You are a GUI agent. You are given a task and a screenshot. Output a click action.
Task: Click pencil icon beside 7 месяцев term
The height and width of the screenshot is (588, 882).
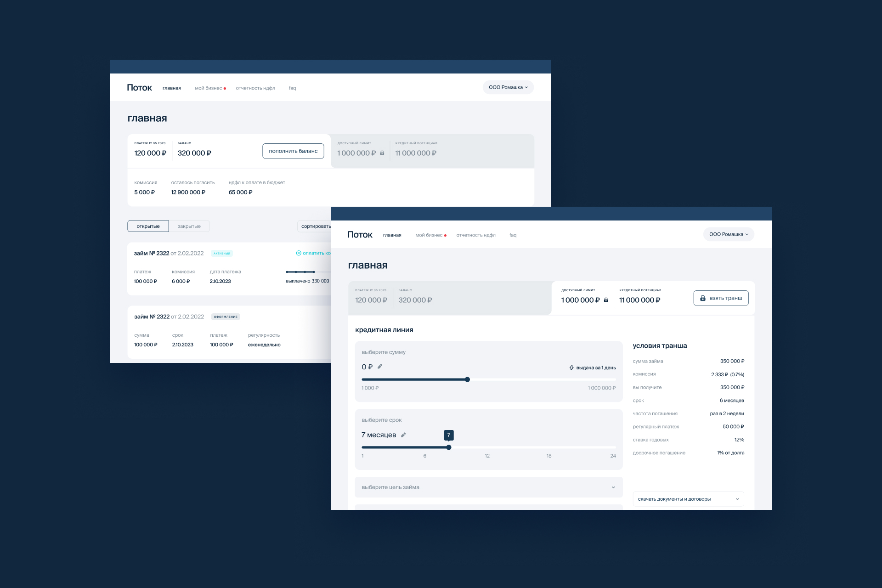click(403, 435)
